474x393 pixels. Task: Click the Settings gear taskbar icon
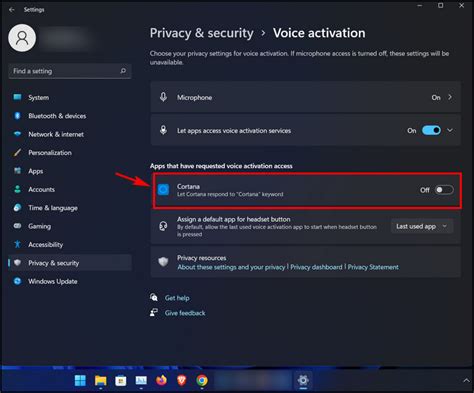tap(303, 380)
